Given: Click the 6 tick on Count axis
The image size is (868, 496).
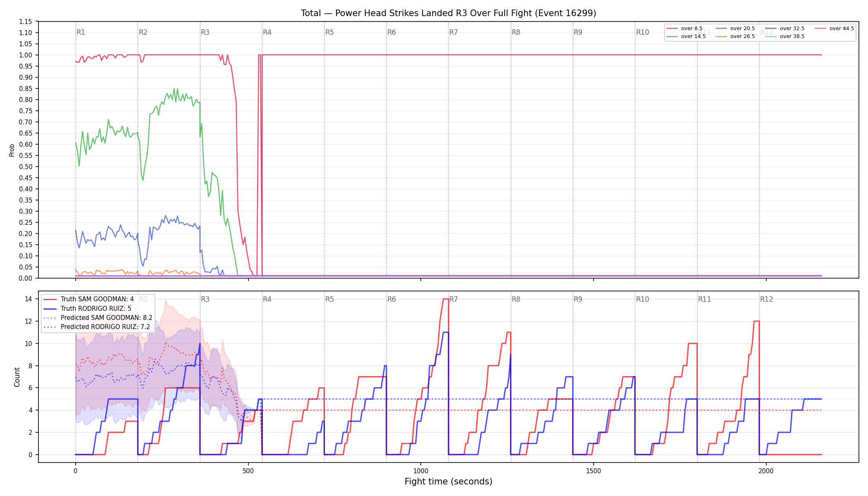Looking at the screenshot, I should [30, 388].
